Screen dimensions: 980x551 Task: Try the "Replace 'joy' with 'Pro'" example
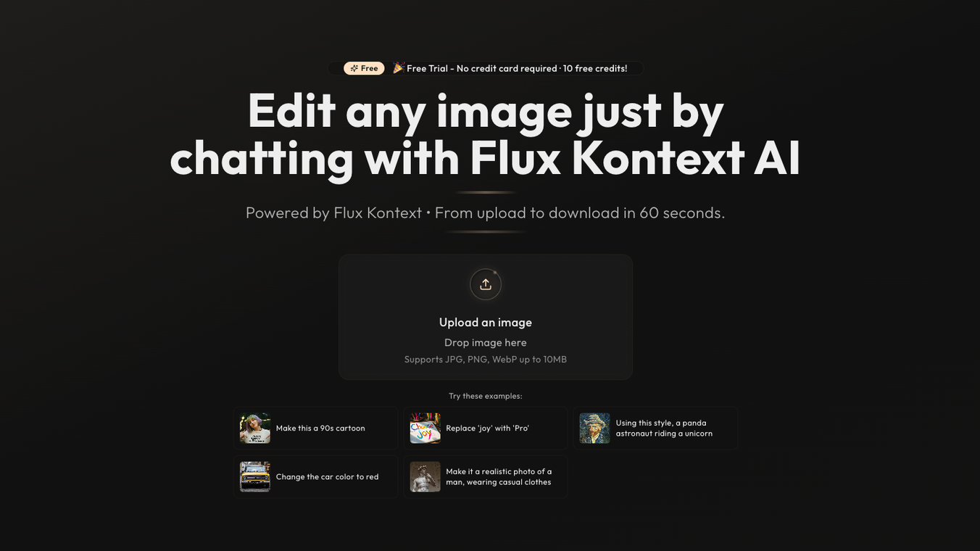tap(486, 428)
